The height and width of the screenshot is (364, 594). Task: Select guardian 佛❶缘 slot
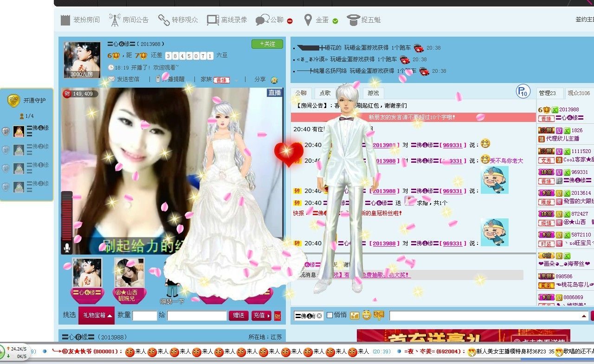click(27, 168)
